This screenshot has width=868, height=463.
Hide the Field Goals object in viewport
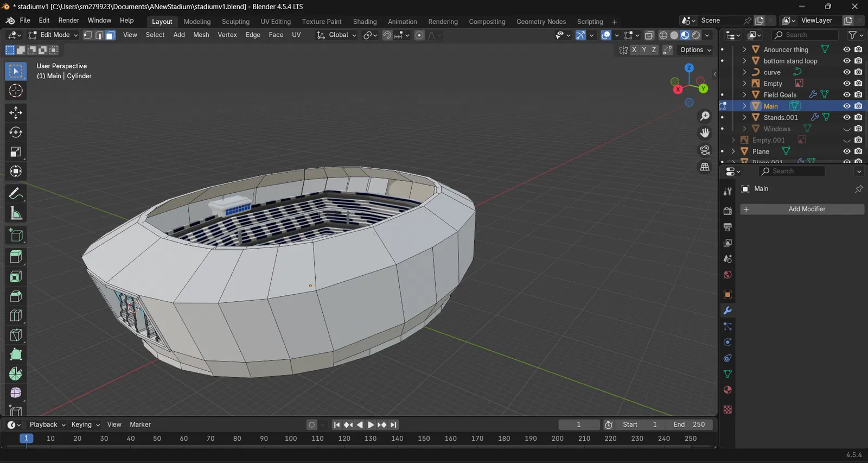(x=847, y=94)
